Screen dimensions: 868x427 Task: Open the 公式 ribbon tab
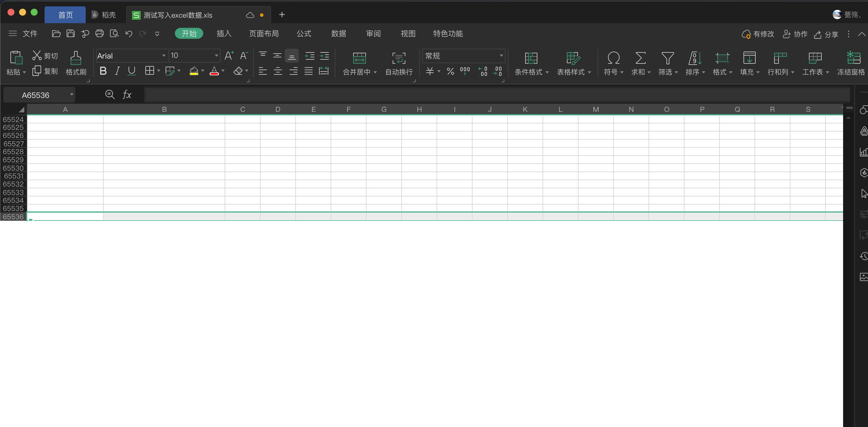[x=304, y=34]
